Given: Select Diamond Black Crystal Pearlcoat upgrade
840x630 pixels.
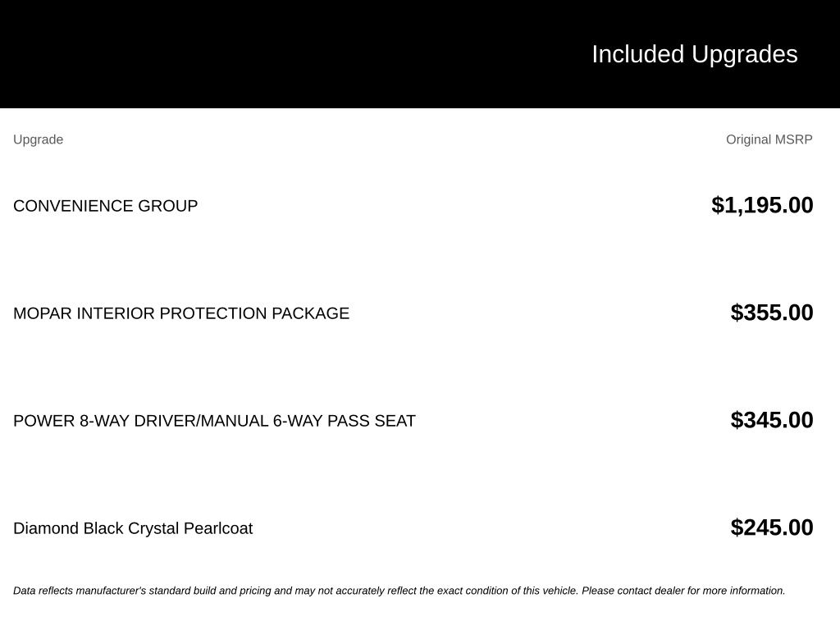Looking at the screenshot, I should pyautogui.click(x=133, y=528).
